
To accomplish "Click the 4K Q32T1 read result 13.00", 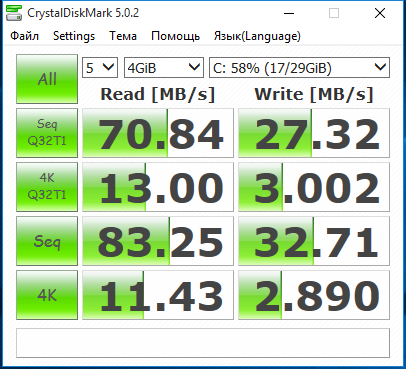I will tap(158, 187).
